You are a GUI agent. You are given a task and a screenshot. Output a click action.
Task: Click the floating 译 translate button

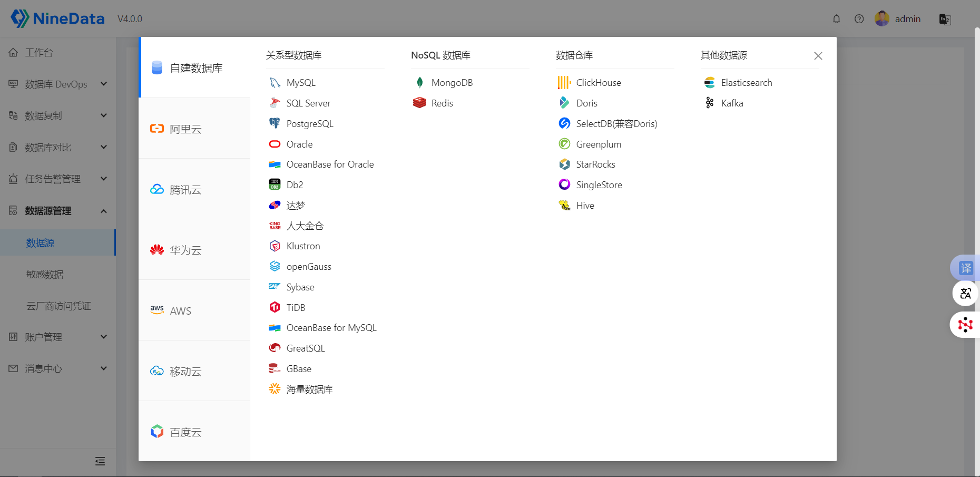(965, 268)
